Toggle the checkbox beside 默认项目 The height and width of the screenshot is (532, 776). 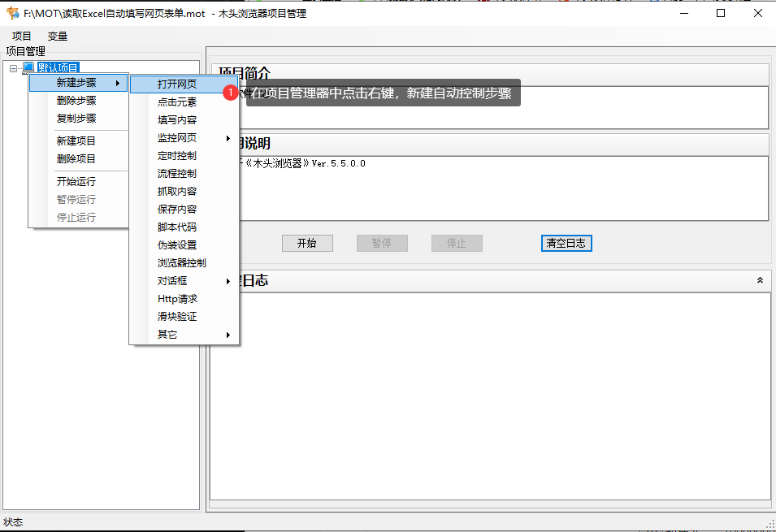pyautogui.click(x=28, y=67)
